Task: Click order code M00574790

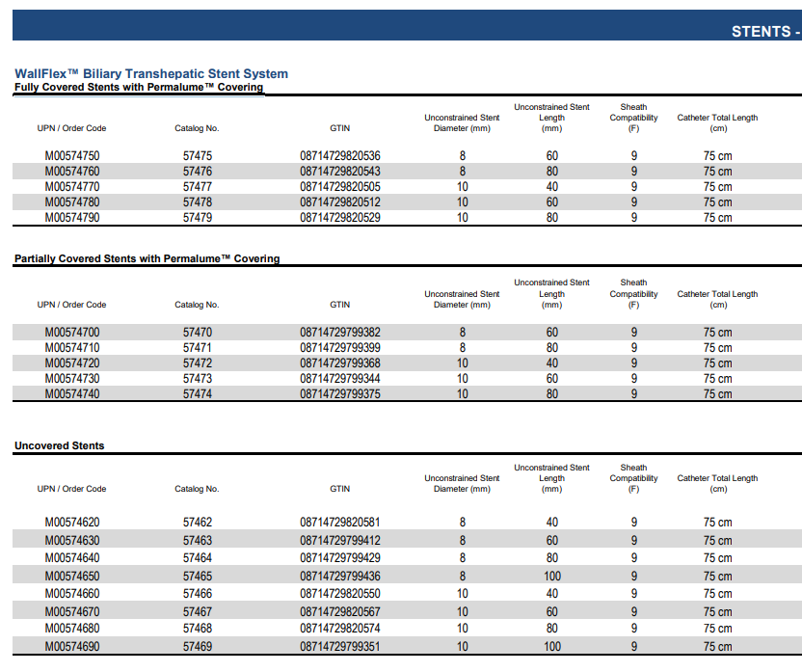Action: click(x=71, y=218)
